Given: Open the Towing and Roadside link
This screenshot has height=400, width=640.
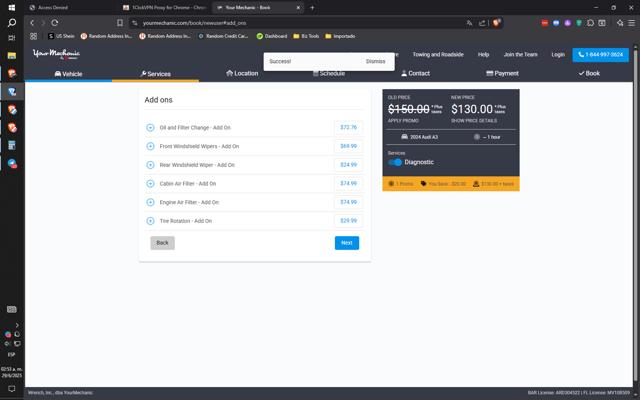Looking at the screenshot, I should click(x=438, y=54).
